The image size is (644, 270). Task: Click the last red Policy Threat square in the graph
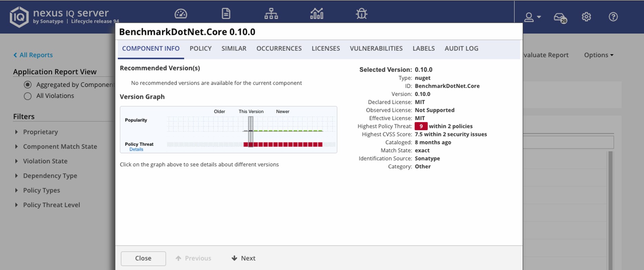(320, 144)
